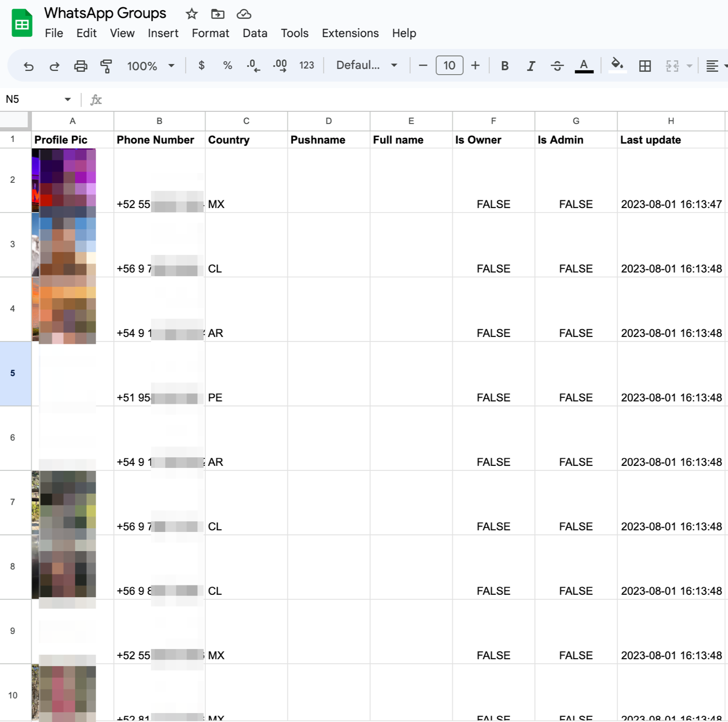Select the Full name header cell
This screenshot has width=728, height=722.
[411, 140]
